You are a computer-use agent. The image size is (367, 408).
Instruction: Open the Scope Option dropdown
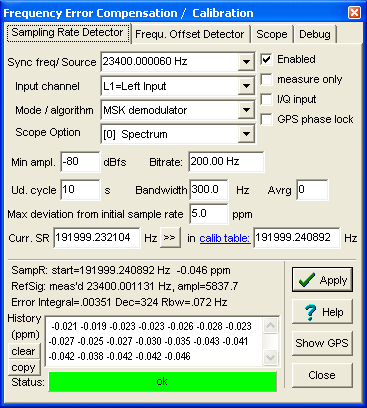pos(246,134)
